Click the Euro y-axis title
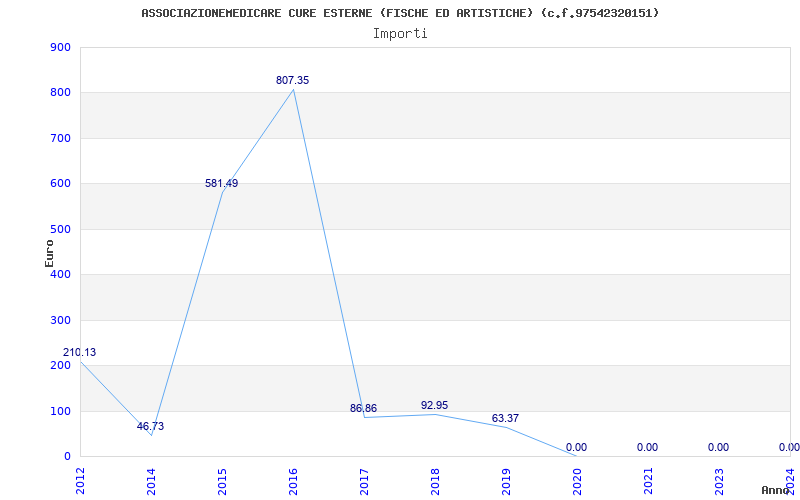This screenshot has height=500, width=800. pyautogui.click(x=49, y=253)
